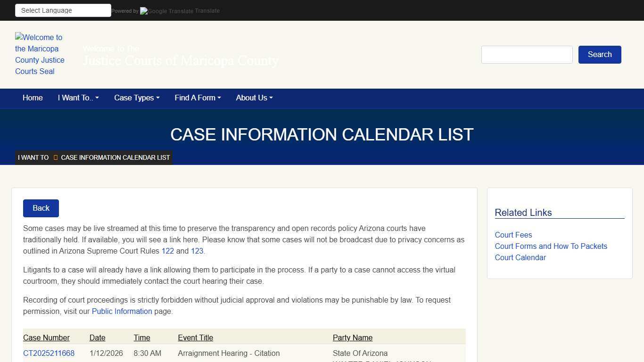
Task: Click the Back button
Action: pos(41,208)
